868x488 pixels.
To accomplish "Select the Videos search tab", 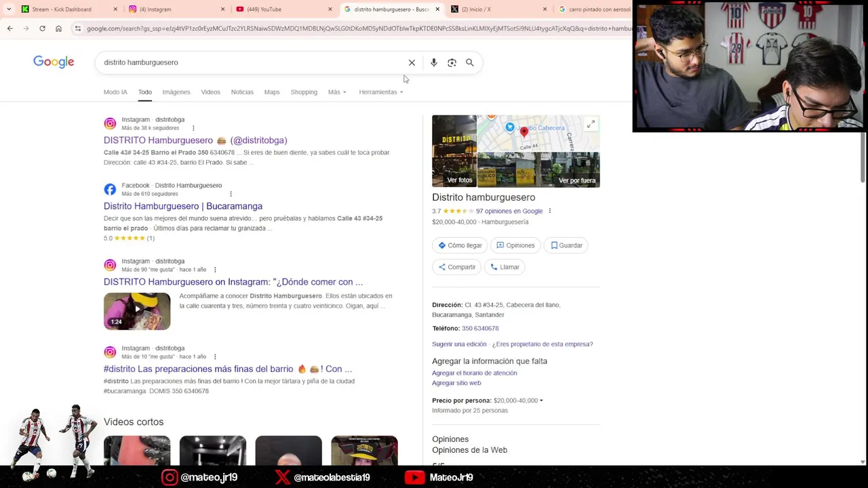I will (210, 92).
